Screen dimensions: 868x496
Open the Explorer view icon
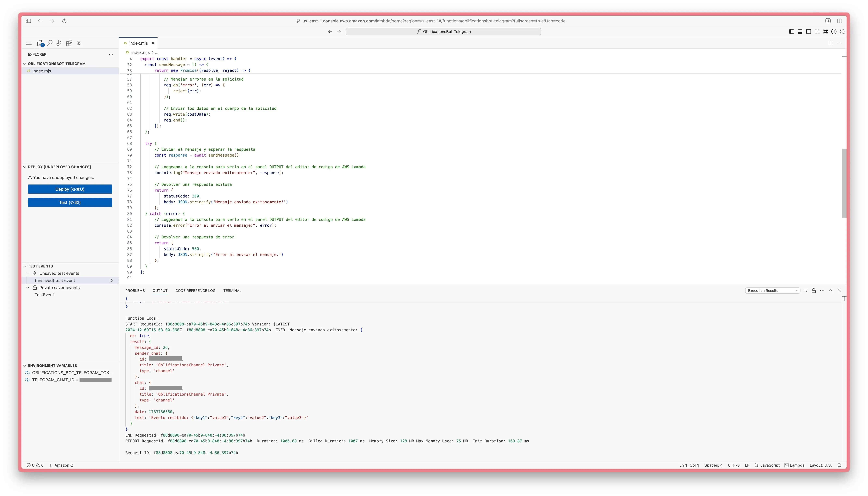pyautogui.click(x=40, y=43)
